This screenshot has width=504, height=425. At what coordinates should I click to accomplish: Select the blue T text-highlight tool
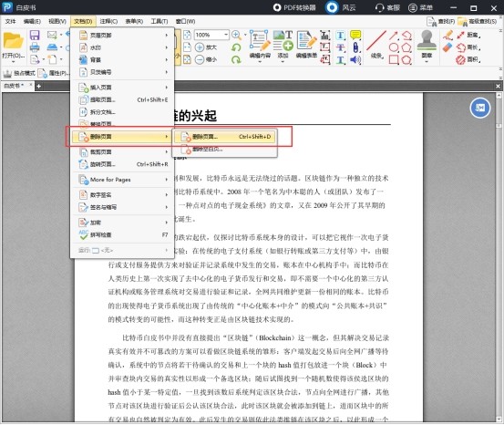point(340,35)
